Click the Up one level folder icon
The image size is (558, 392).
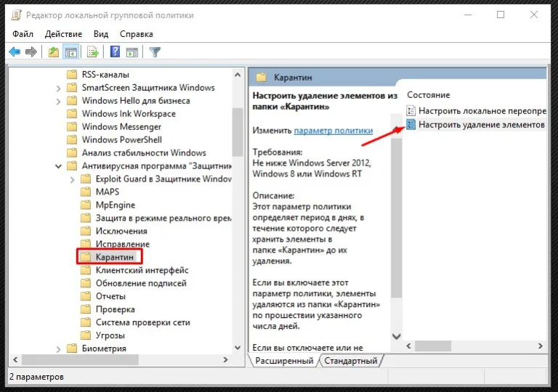pos(53,52)
